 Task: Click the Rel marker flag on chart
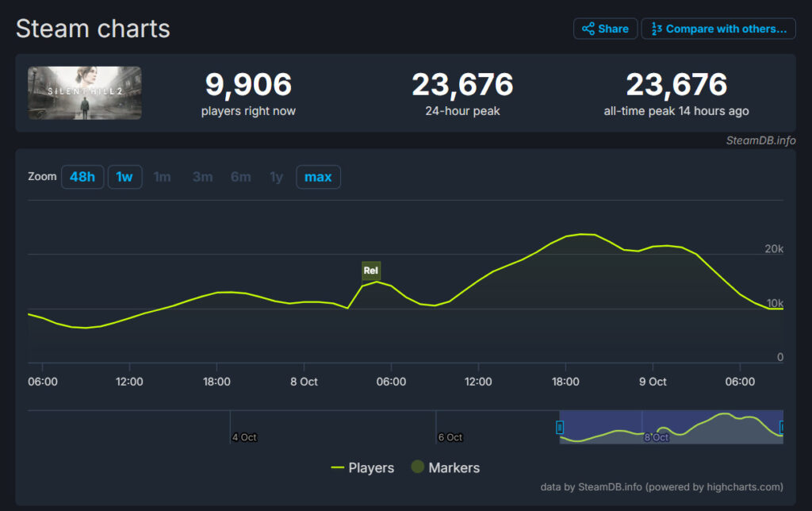371,271
